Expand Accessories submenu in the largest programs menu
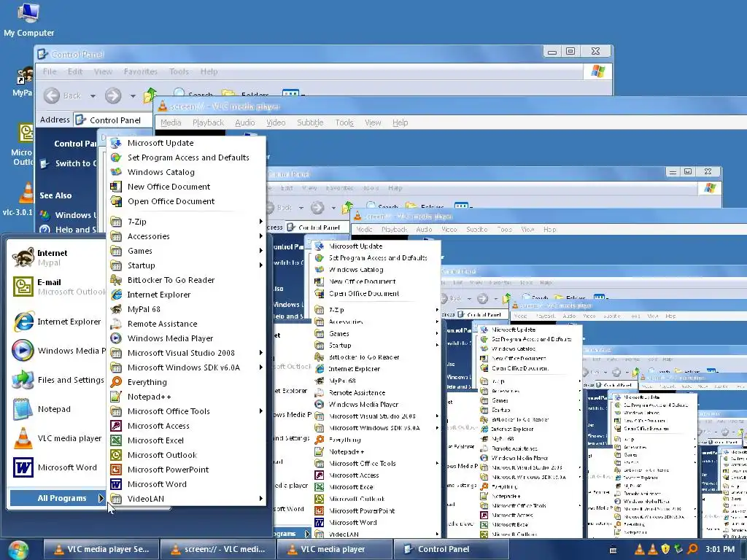The height and width of the screenshot is (560, 747). coord(187,236)
